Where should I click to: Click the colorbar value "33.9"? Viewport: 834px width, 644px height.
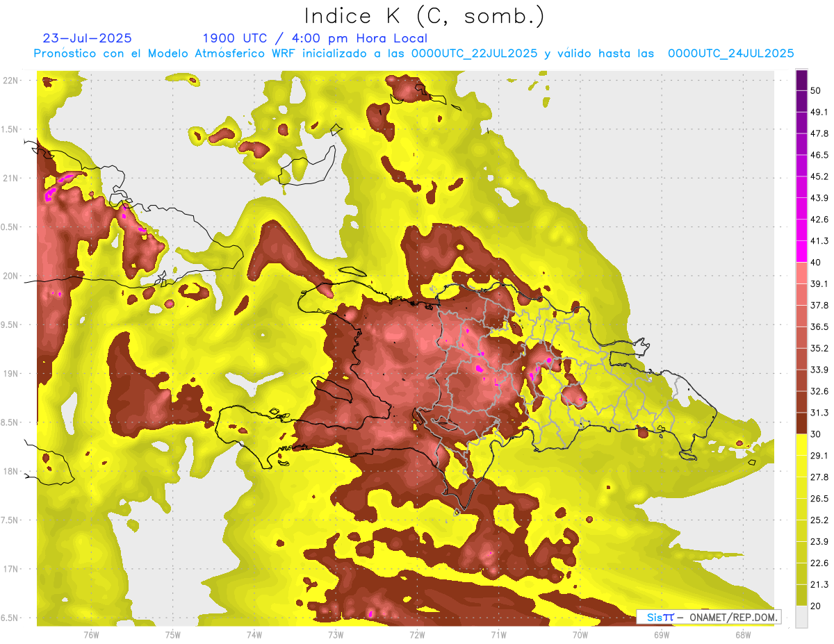pos(819,370)
